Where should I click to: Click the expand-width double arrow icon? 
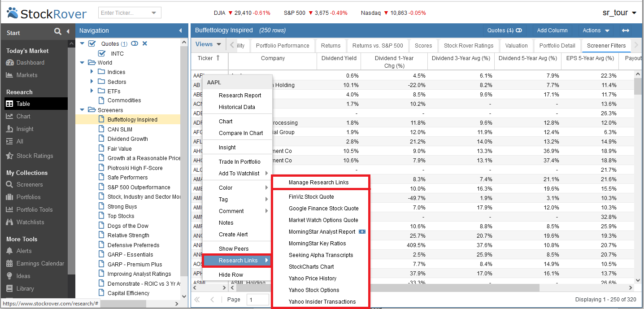(626, 30)
